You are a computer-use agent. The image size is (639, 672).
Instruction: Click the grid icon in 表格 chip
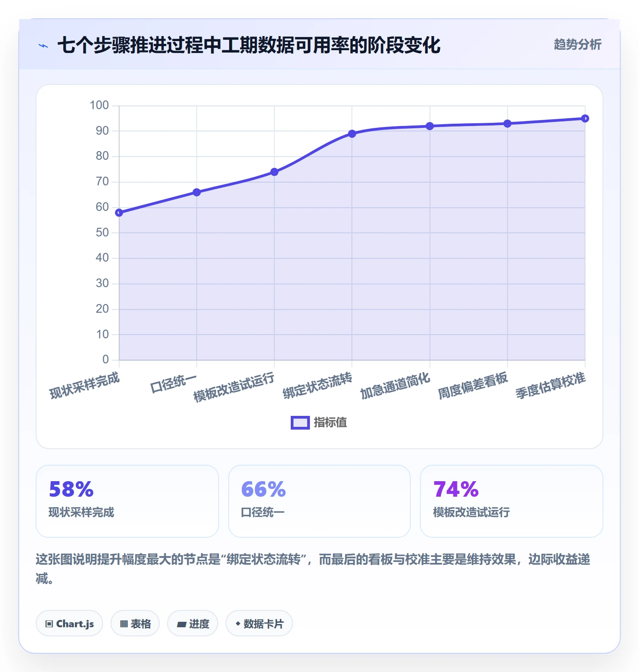[x=124, y=624]
